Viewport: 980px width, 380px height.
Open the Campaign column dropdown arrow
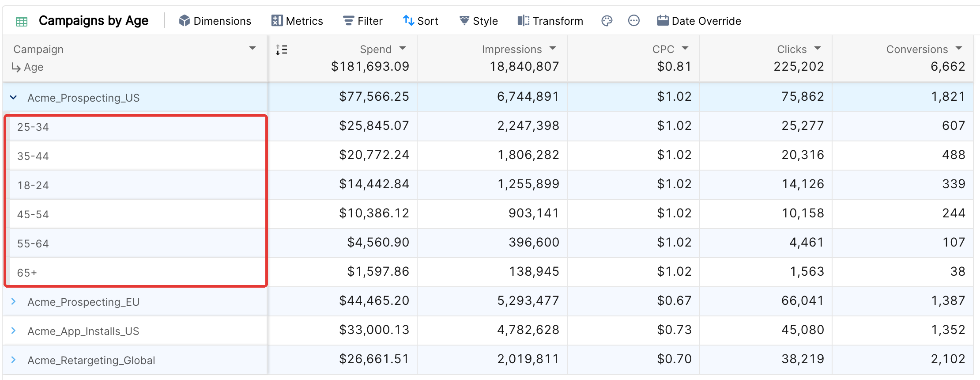point(253,48)
